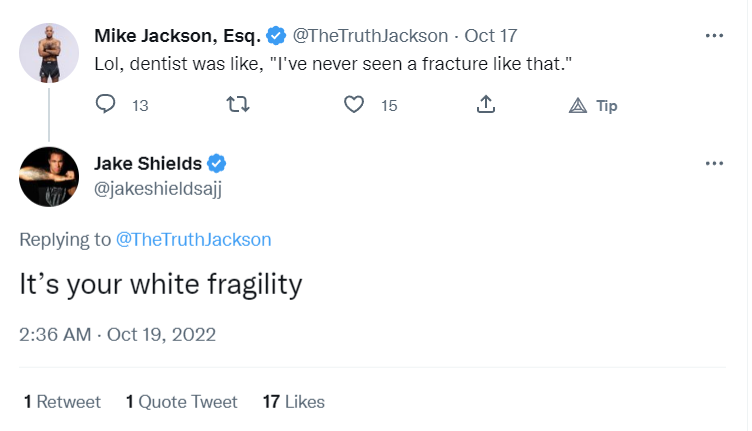This screenshot has height=431, width=752.
Task: Click the verified badge beside Jake Shields
Action: 216,163
